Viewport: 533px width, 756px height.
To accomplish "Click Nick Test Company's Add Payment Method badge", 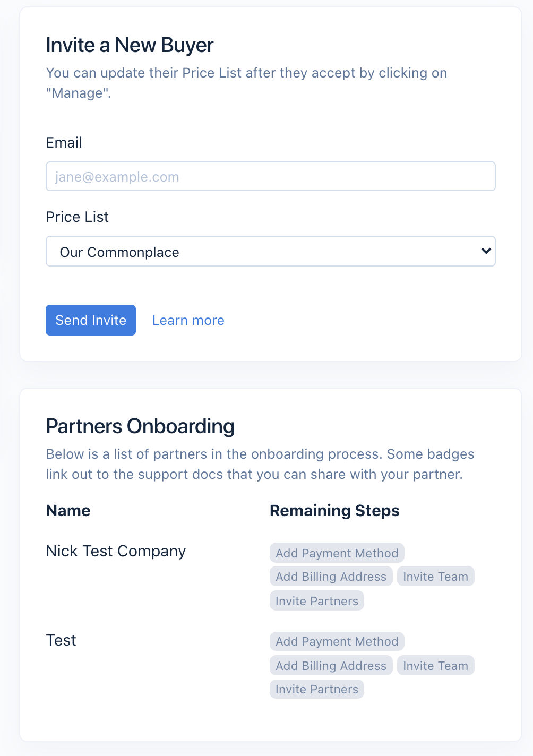I will point(337,553).
